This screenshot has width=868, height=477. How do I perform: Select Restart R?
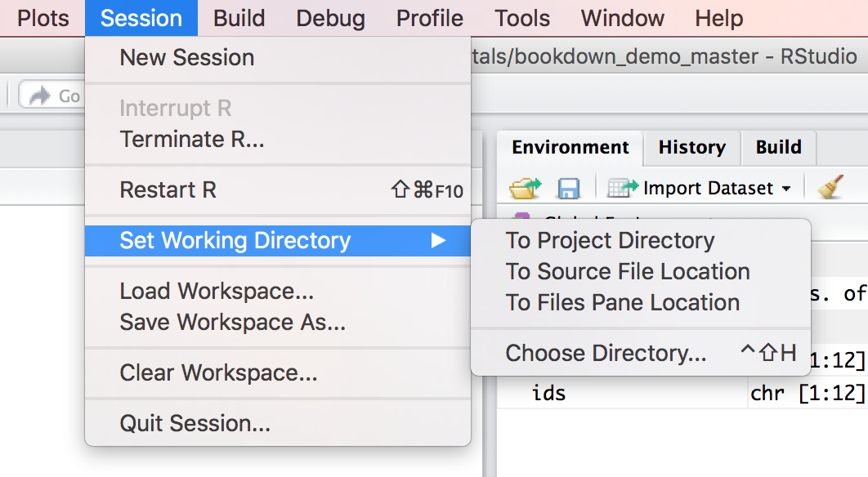tap(278, 189)
